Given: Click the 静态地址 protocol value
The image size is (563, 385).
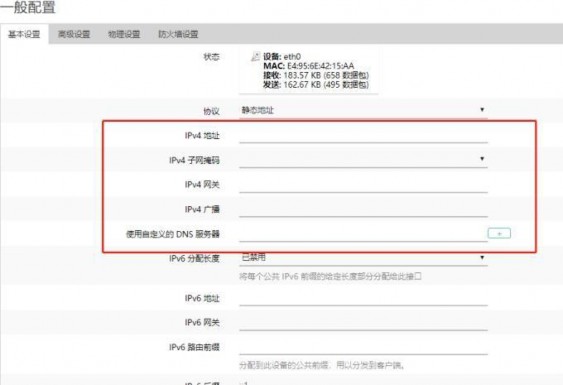Looking at the screenshot, I should pos(257,110).
